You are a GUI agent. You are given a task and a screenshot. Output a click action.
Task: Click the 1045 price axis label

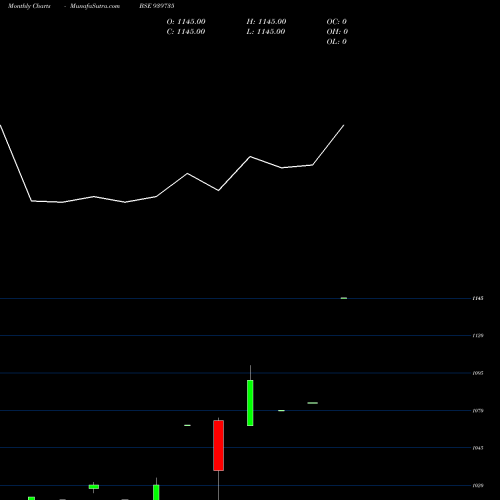click(478, 448)
